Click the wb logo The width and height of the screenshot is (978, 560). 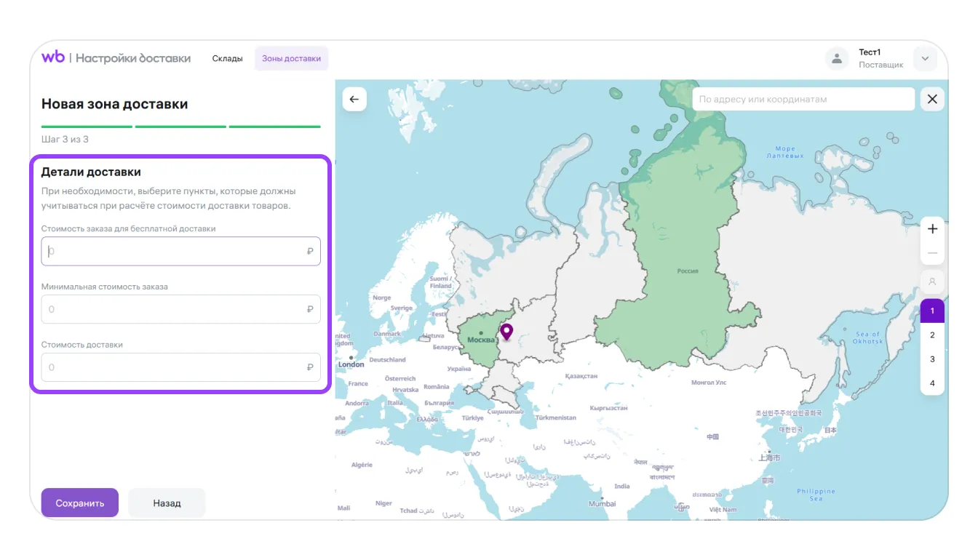pyautogui.click(x=53, y=57)
